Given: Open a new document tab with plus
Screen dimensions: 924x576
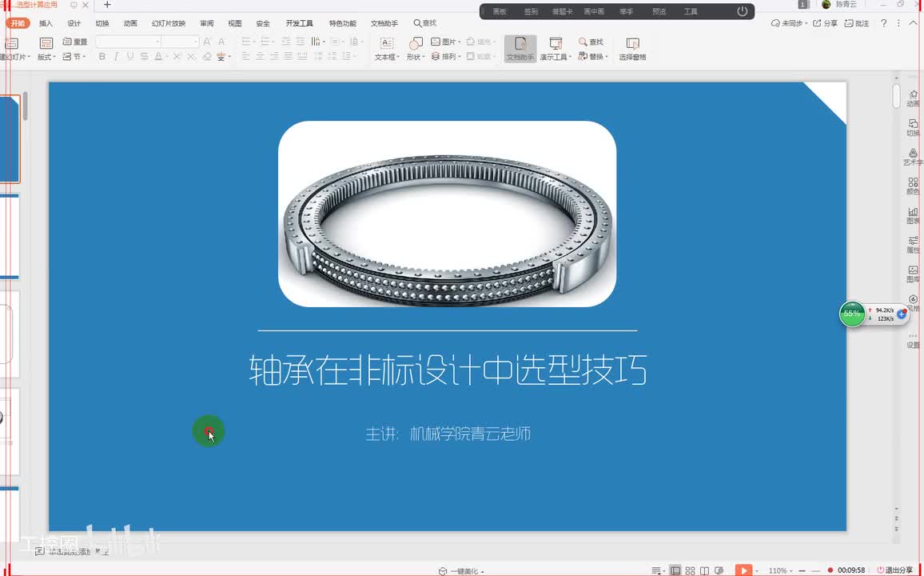Looking at the screenshot, I should point(107,5).
